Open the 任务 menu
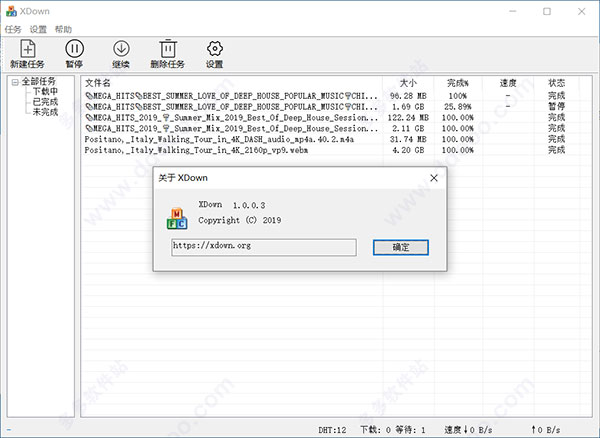The width and height of the screenshot is (600, 438). pyautogui.click(x=13, y=29)
